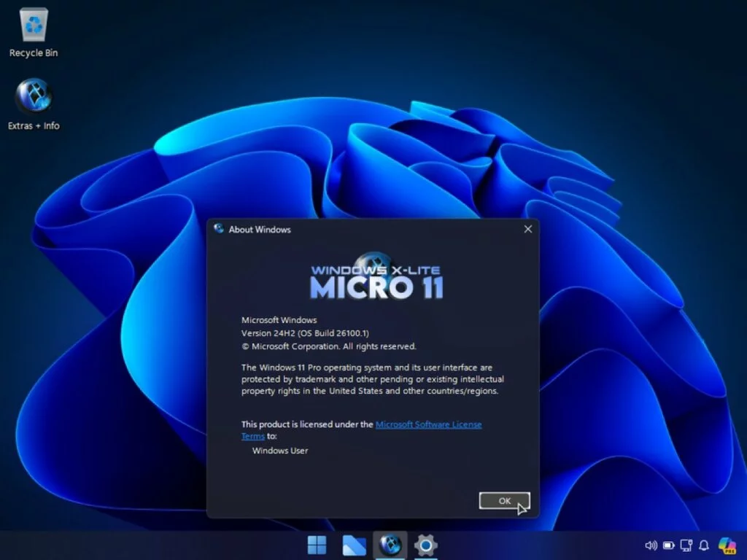The width and height of the screenshot is (747, 560).
Task: Click the About Windows title bar icon
Action: (218, 229)
